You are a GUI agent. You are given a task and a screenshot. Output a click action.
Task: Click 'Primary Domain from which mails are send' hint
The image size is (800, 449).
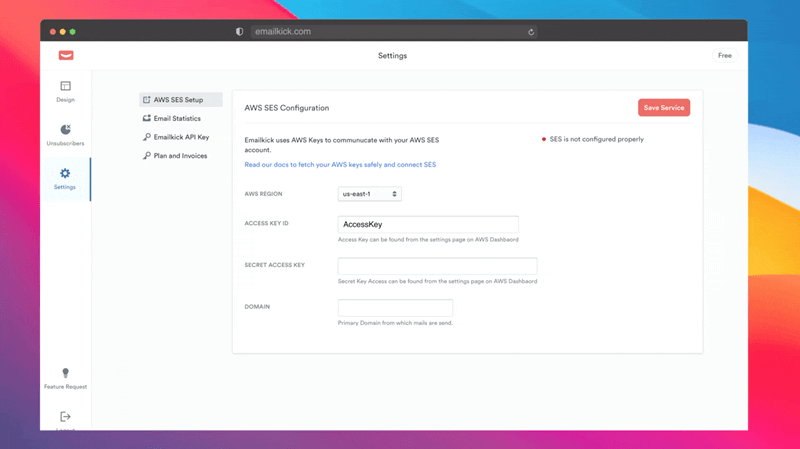pos(395,323)
